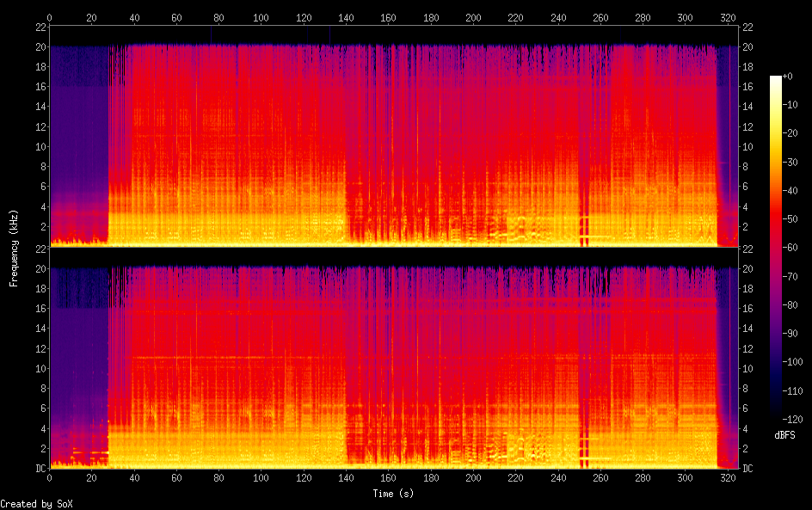Click the '+0' color scale label
812x510 pixels.
click(x=787, y=76)
